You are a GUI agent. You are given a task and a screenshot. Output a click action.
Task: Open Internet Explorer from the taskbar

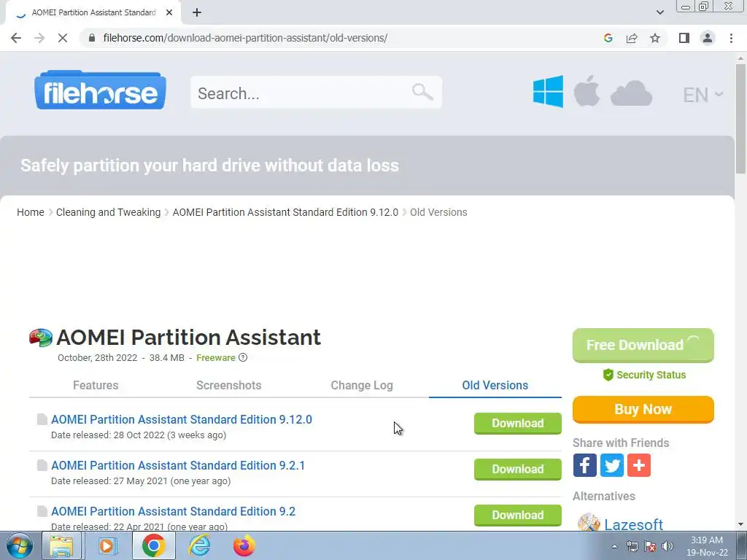tap(198, 545)
